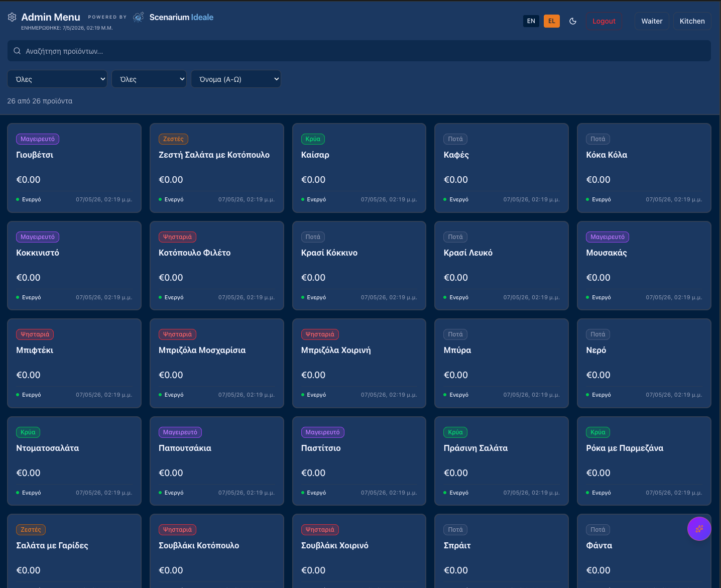This screenshot has height=588, width=721.
Task: Click the Κοκκινιστό product name
Action: click(x=38, y=253)
